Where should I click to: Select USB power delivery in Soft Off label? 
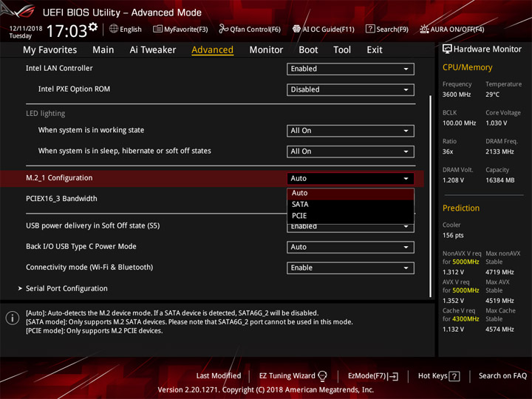pyautogui.click(x=92, y=225)
